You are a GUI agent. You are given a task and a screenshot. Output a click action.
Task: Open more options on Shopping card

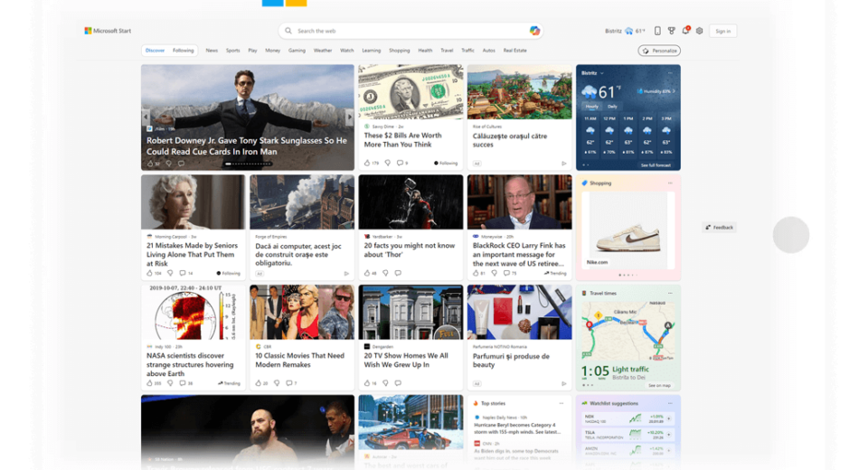670,183
